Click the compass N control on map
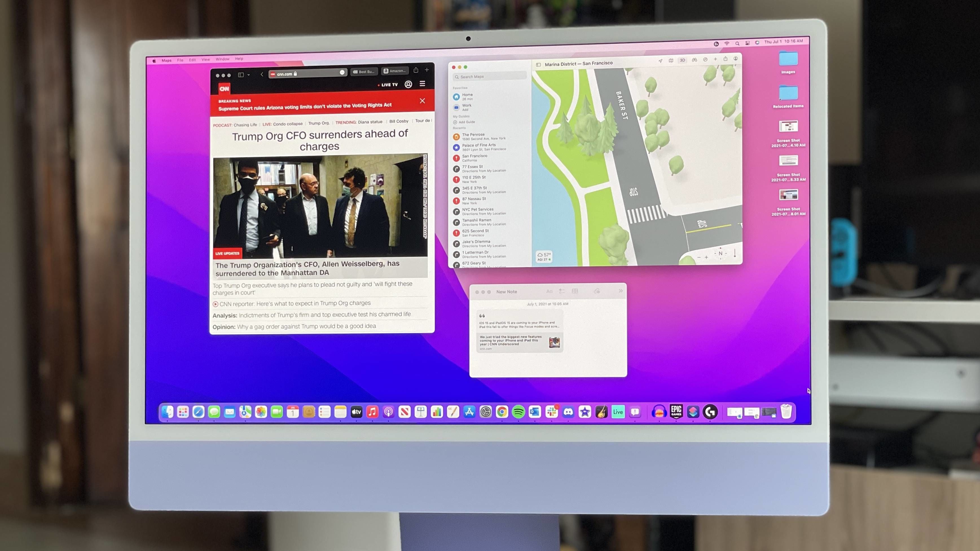 pos(720,253)
